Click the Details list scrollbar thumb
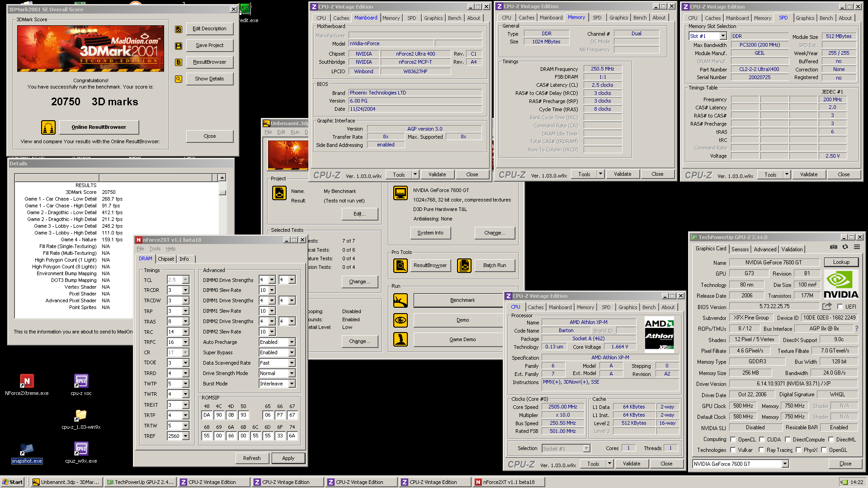Viewport: 868px width, 488px height. click(x=222, y=192)
